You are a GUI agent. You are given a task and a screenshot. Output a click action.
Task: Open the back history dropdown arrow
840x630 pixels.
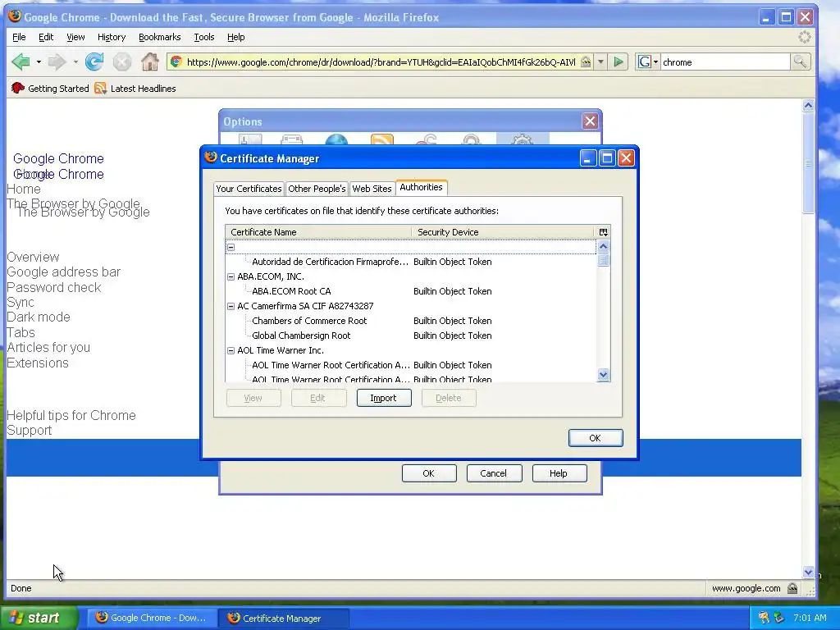pos(39,62)
